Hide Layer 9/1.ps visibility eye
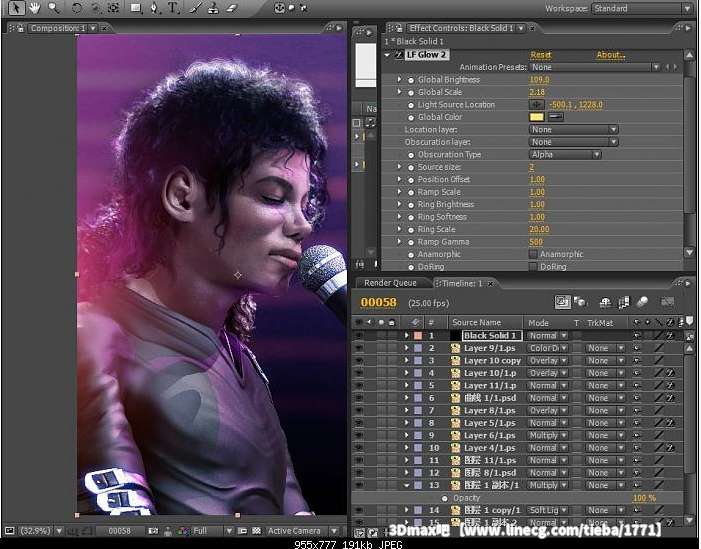 [359, 348]
